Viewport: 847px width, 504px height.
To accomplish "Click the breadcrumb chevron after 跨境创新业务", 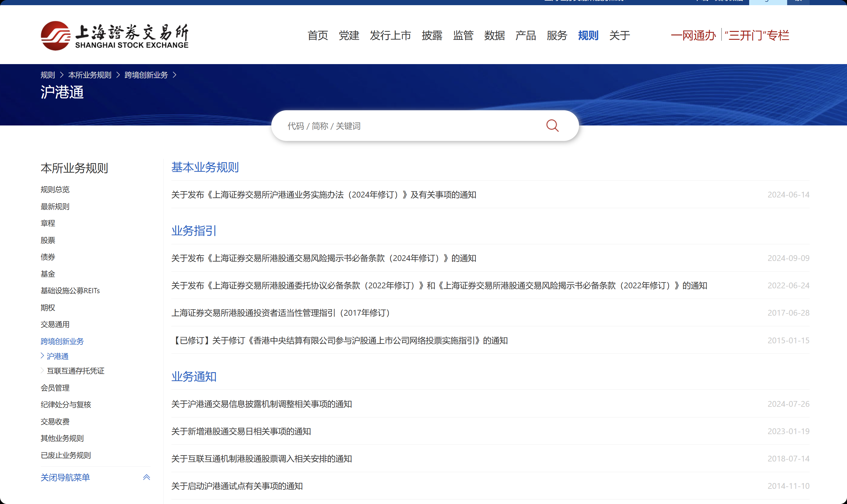I will pos(175,75).
